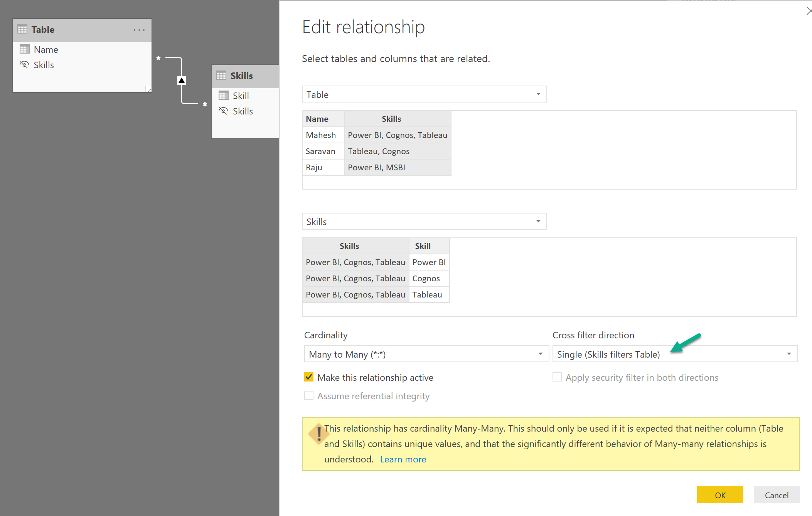The width and height of the screenshot is (812, 516).
Task: Close the Edit relationship dialog
Action: coord(809,11)
